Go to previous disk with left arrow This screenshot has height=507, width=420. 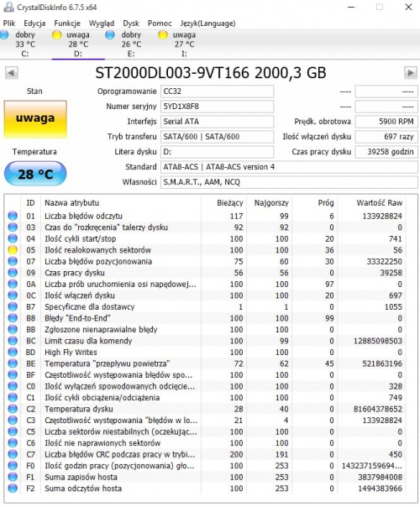(x=11, y=73)
